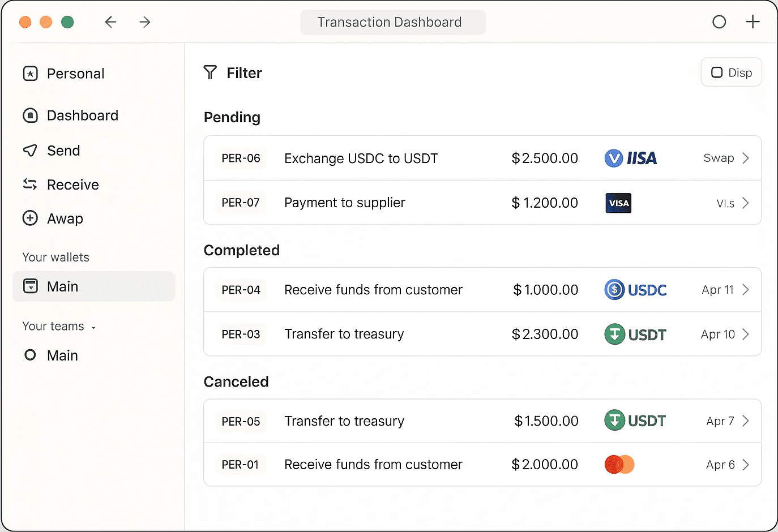Expand PER-06 row chevron
The width and height of the screenshot is (778, 532).
coord(745,158)
